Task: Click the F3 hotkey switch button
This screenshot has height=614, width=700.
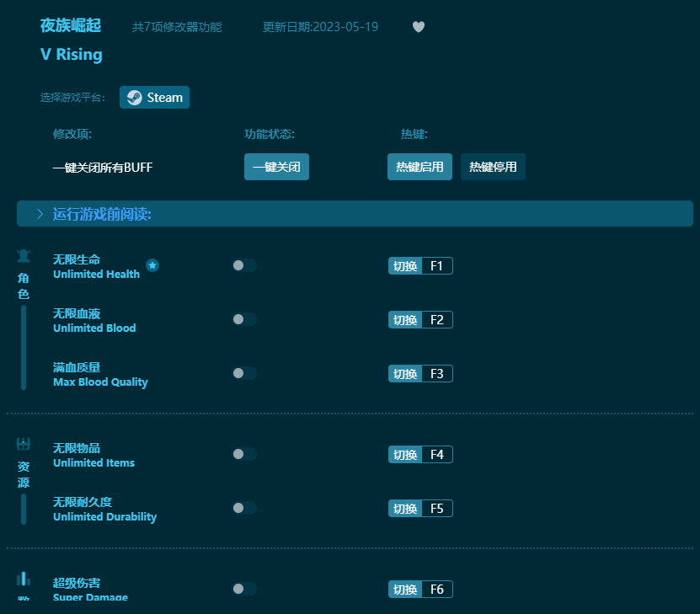Action: click(x=420, y=374)
